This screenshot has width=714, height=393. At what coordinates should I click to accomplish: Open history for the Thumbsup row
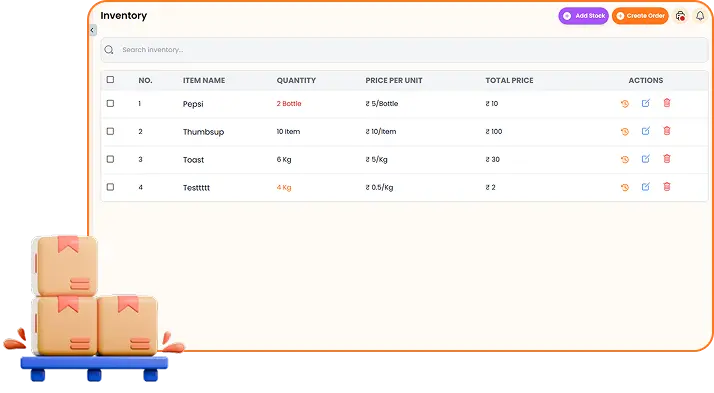click(625, 132)
